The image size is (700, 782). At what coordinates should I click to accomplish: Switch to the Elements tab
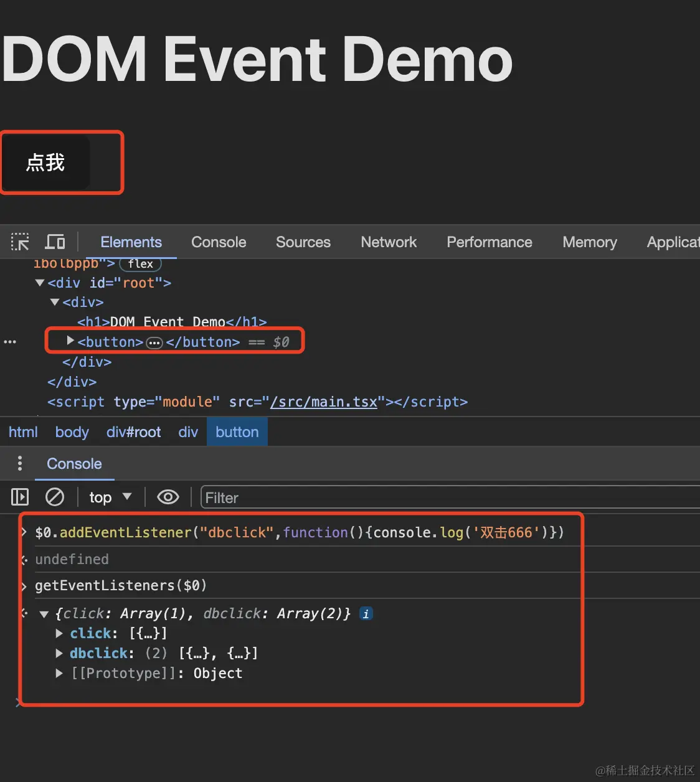pos(131,242)
